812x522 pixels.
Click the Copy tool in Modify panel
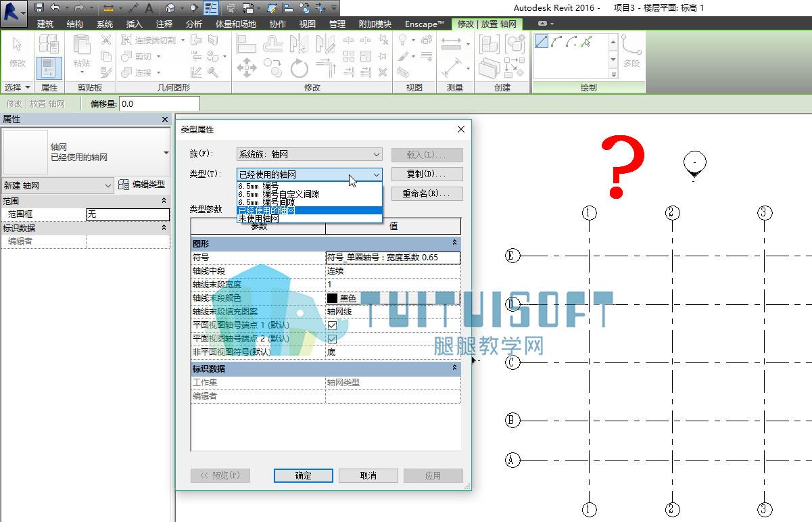coord(272,68)
